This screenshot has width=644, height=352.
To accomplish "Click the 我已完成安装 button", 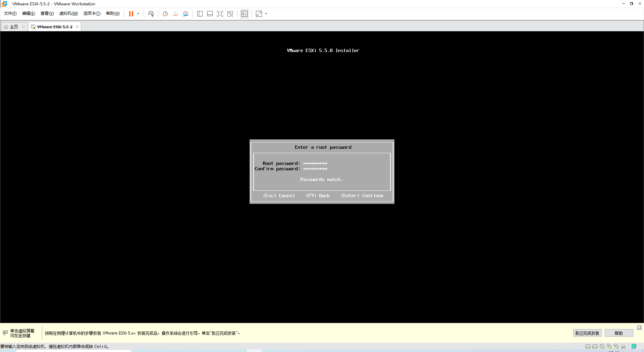I will pyautogui.click(x=587, y=333).
